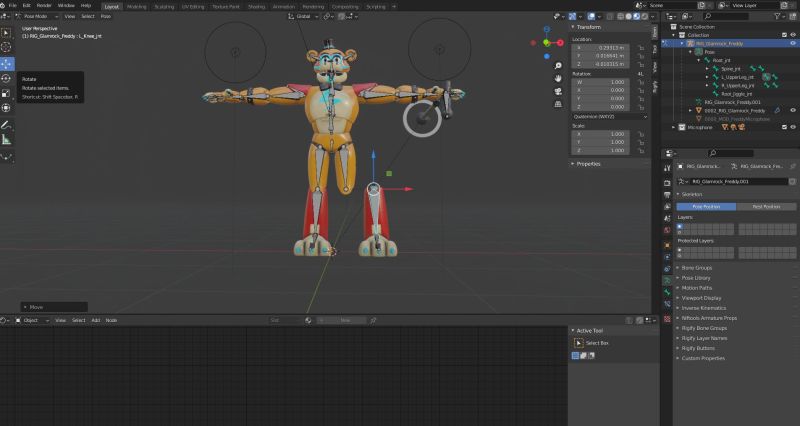
Task: Hide the Collection using its eye icon
Action: point(793,35)
